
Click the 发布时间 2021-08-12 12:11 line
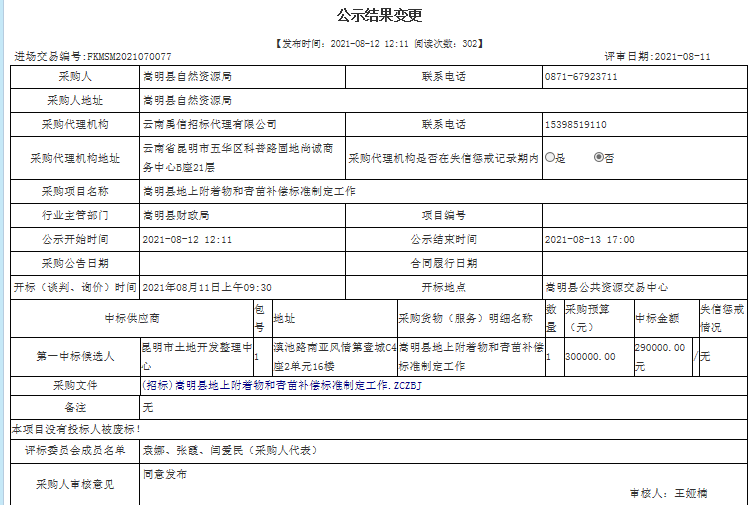pos(379,44)
